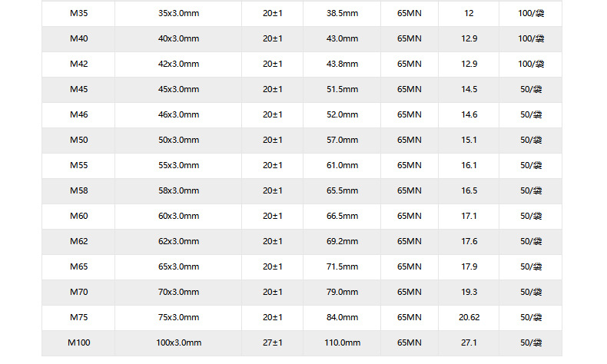The image size is (607, 364).
Task: Select the 20.62 value cell
Action: (x=469, y=317)
